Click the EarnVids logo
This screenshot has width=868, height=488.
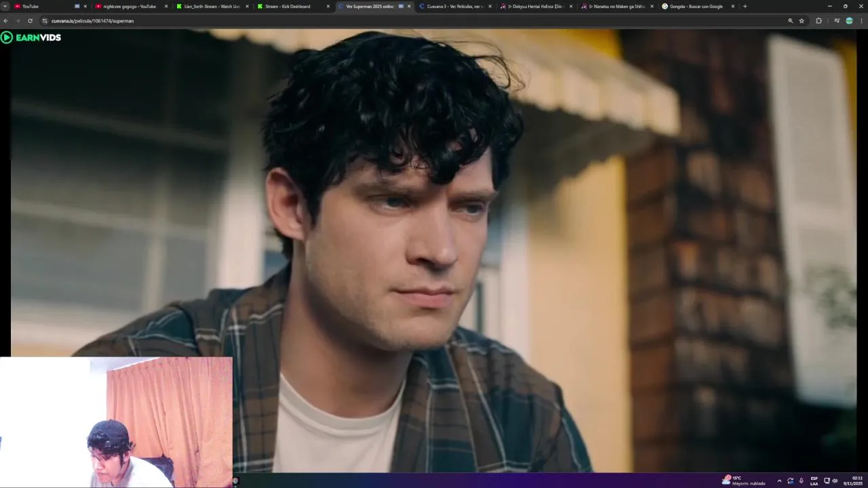31,37
